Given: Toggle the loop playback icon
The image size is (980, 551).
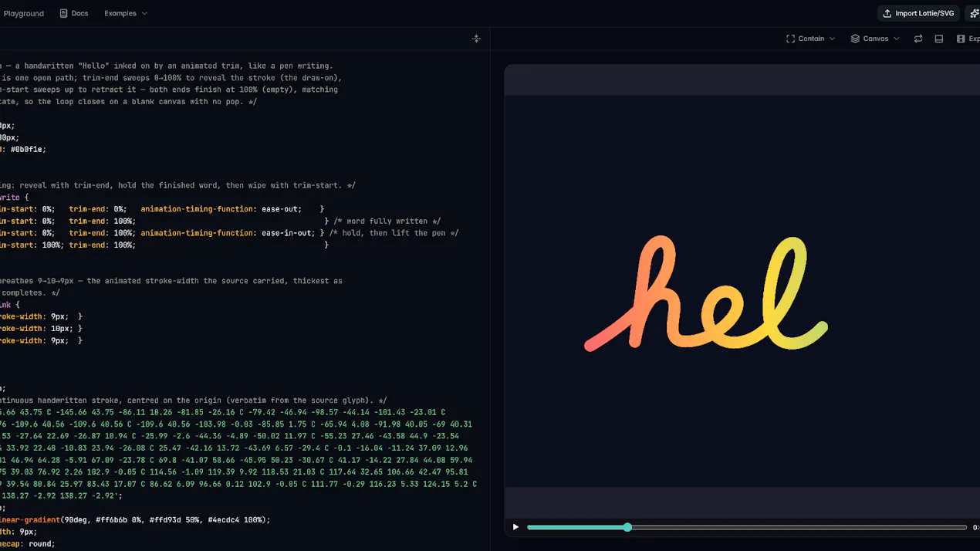Looking at the screenshot, I should click(918, 39).
